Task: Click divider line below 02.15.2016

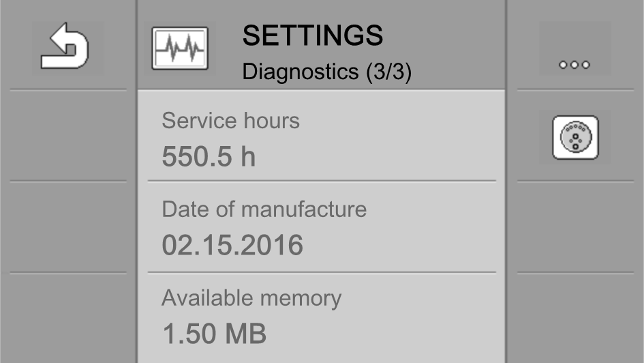Action: (322, 272)
